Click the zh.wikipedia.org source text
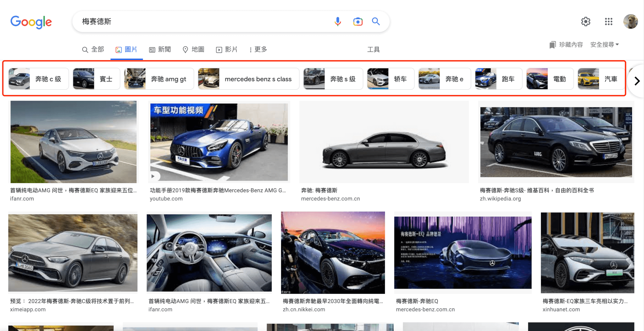The image size is (644, 331). point(500,198)
